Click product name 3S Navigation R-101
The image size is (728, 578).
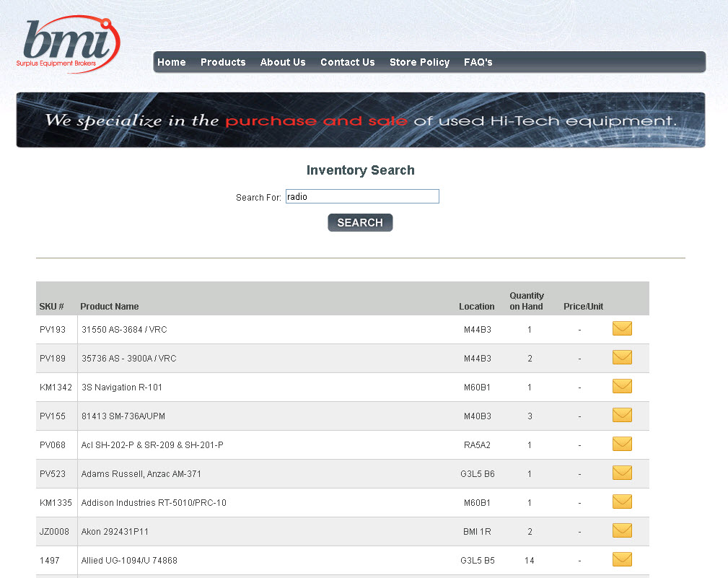122,387
